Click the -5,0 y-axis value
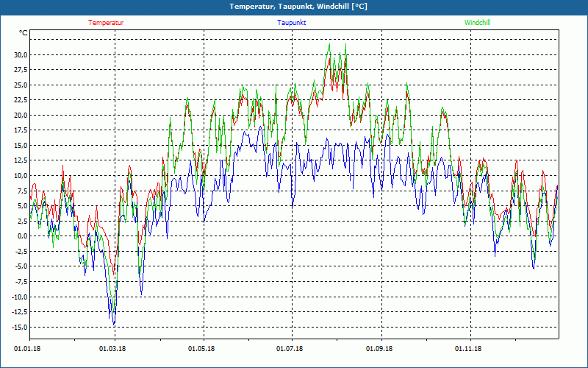This screenshot has height=368, width=588. coord(21,266)
